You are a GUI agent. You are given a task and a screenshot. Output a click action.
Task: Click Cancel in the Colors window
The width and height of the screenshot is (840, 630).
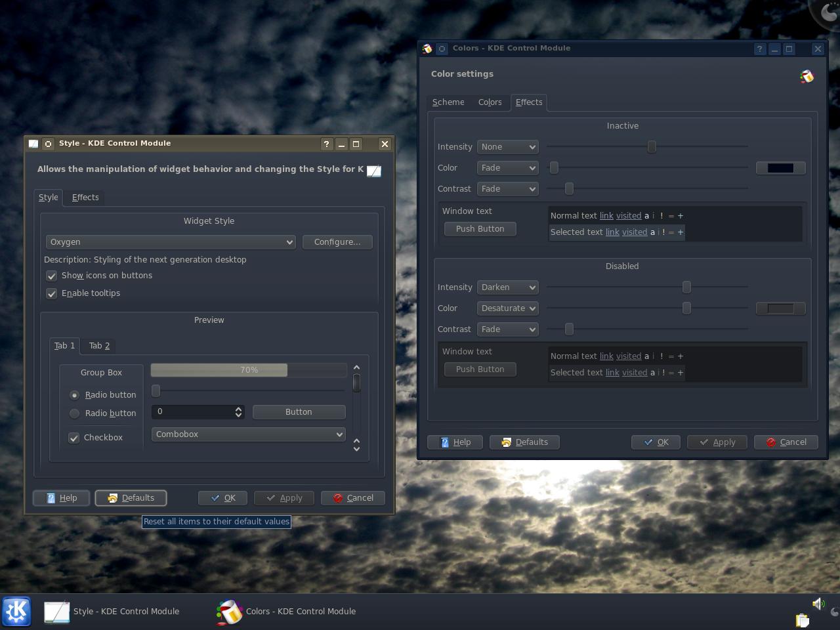tap(786, 442)
